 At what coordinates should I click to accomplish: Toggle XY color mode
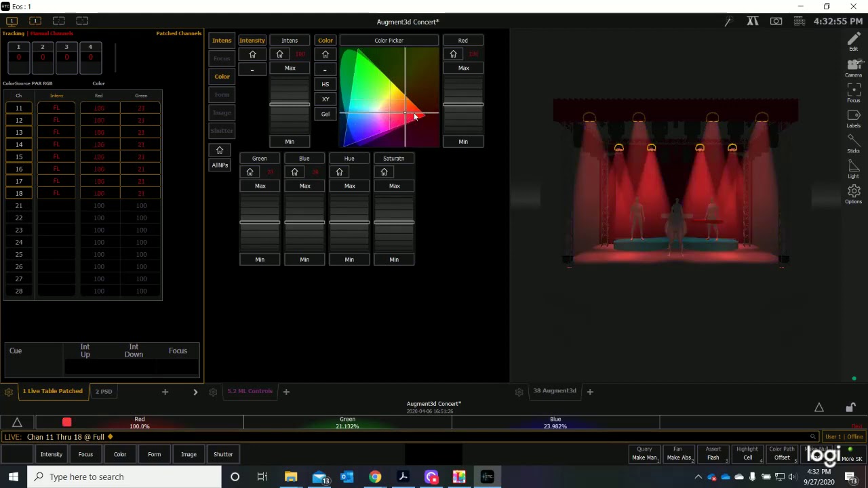(x=325, y=99)
